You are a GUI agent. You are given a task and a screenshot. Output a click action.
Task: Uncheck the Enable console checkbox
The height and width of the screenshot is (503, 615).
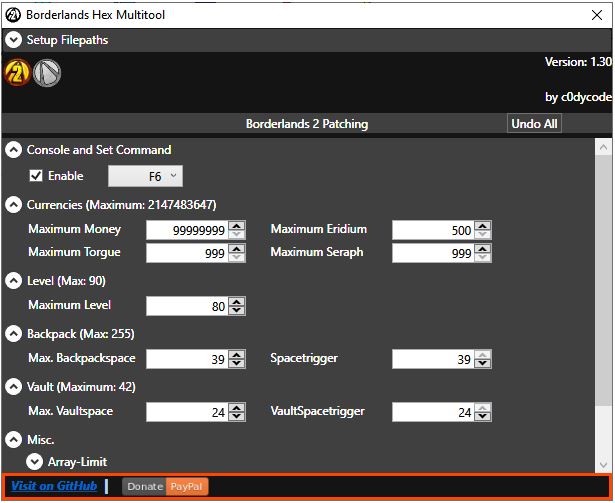click(x=36, y=175)
